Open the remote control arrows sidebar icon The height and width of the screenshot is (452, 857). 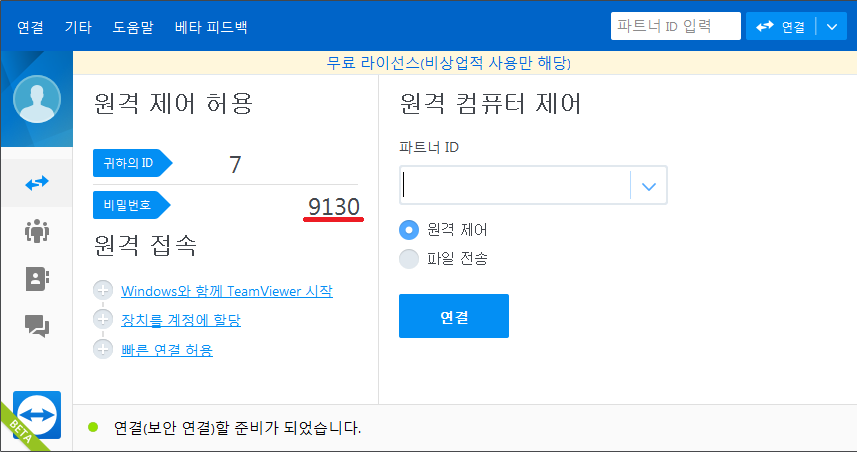point(36,183)
